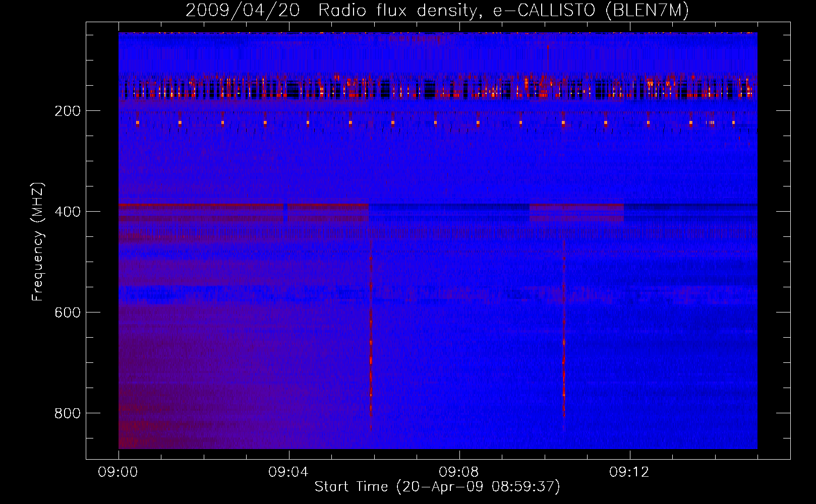Select the Frequency (MHZ) axis label
The image size is (816, 504).
click(x=38, y=242)
